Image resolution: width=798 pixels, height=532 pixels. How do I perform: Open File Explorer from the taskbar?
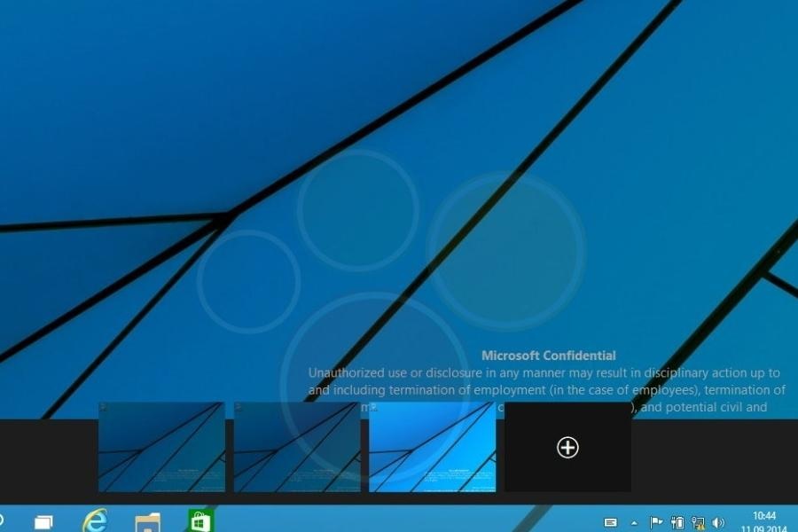[x=147, y=521]
